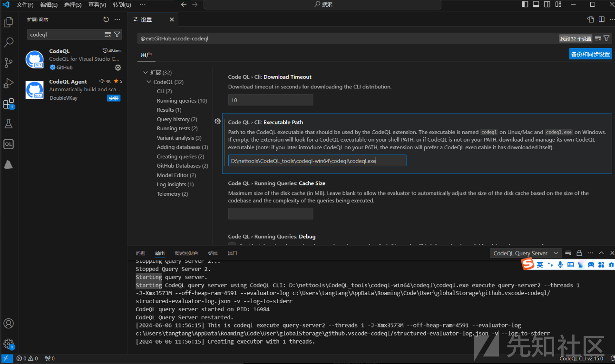
Task: Open settings as JSON file
Action: click(x=591, y=19)
